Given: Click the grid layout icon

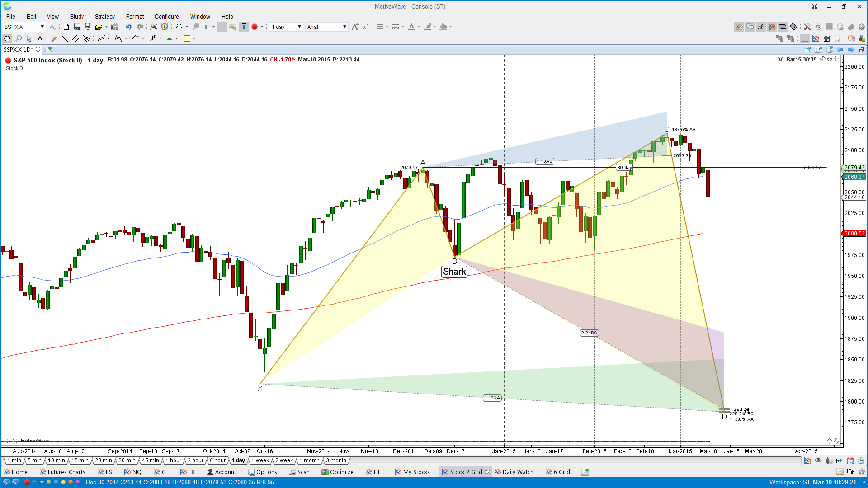Looking at the screenshot, I should click(827, 39).
